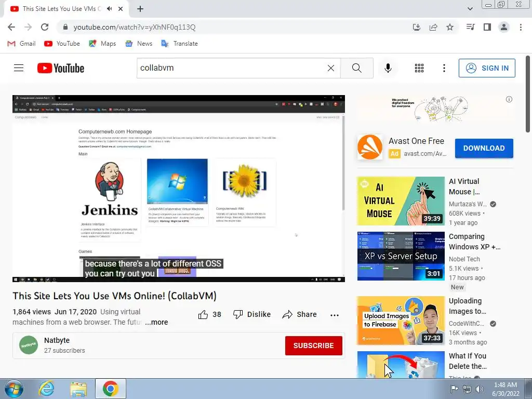Open Comparing Windows XP video title
This screenshot has height=399, width=532.
(474, 242)
